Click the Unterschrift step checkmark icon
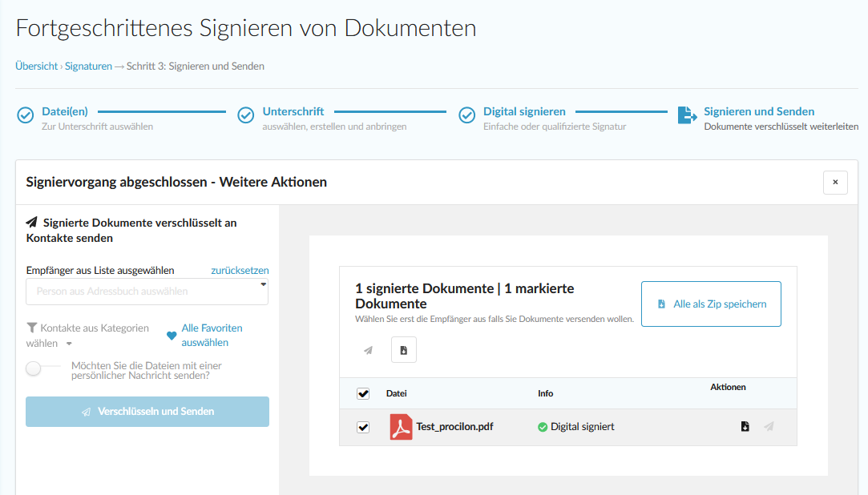 tap(246, 115)
